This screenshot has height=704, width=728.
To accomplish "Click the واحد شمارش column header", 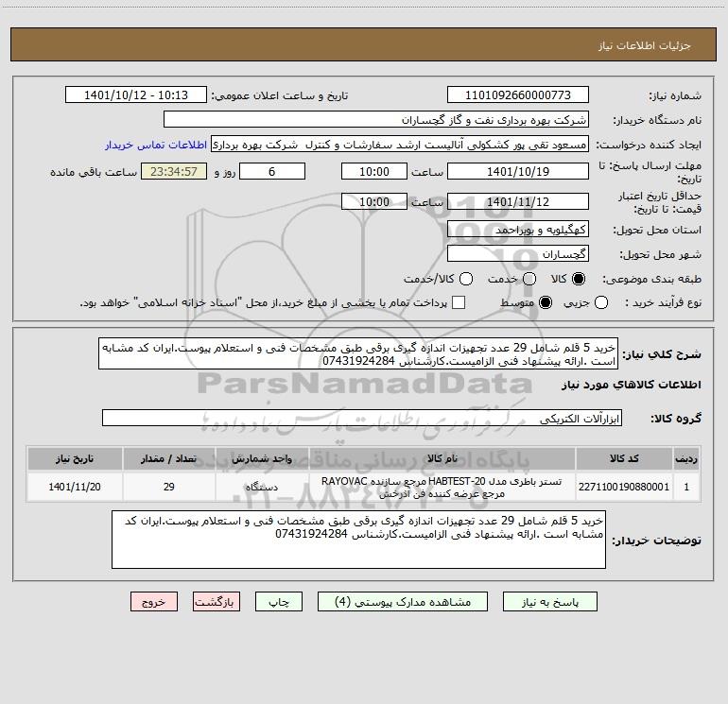I will click(262, 458).
